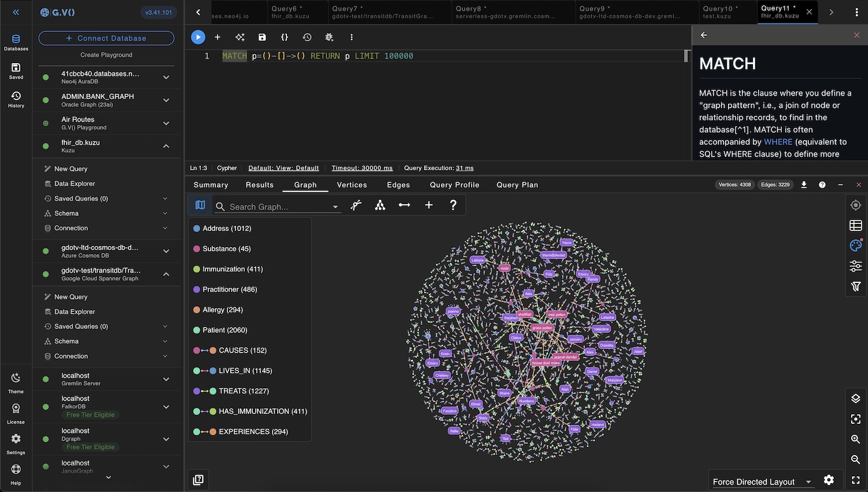This screenshot has width=868, height=492.
Task: Select the Patient color swatch in the legend
Action: pos(198,330)
